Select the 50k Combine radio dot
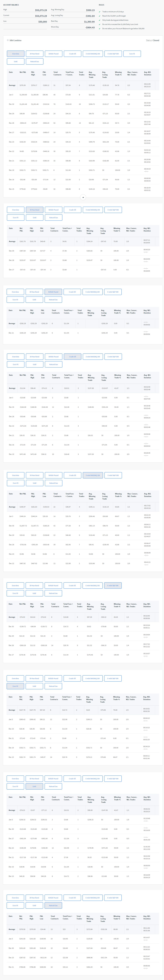The height and width of the screenshot is (980, 164). [x=8, y=40]
